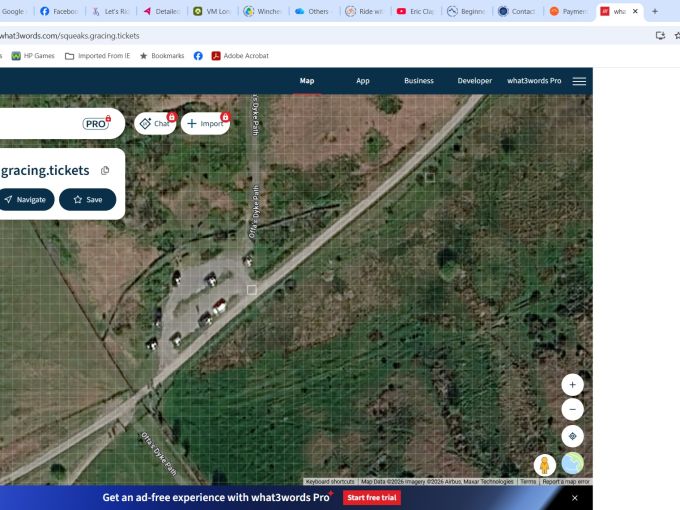680x510 pixels.
Task: Start free trial from the banner
Action: coord(372,497)
